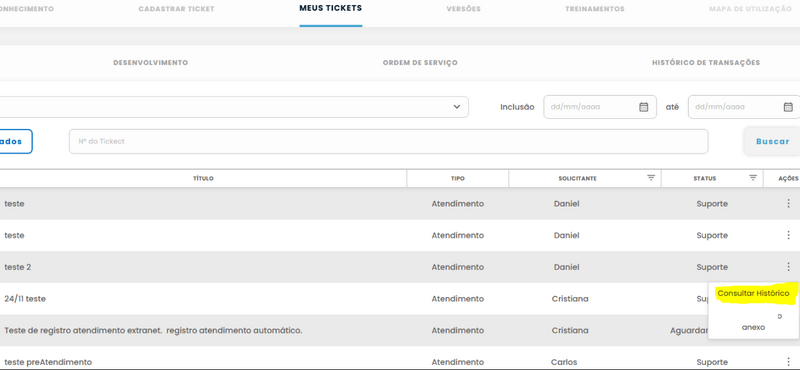Select the 24/11 teste ticket title
The width and height of the screenshot is (800, 370).
pyautogui.click(x=25, y=299)
